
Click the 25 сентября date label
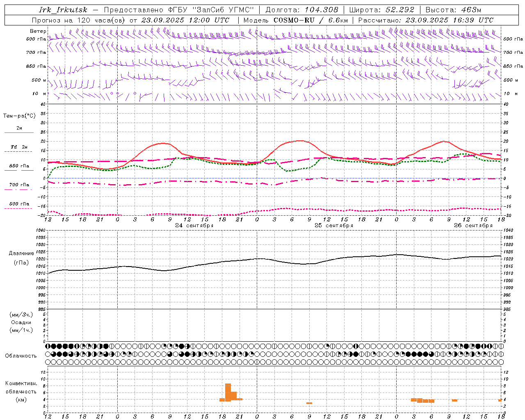[x=334, y=226]
